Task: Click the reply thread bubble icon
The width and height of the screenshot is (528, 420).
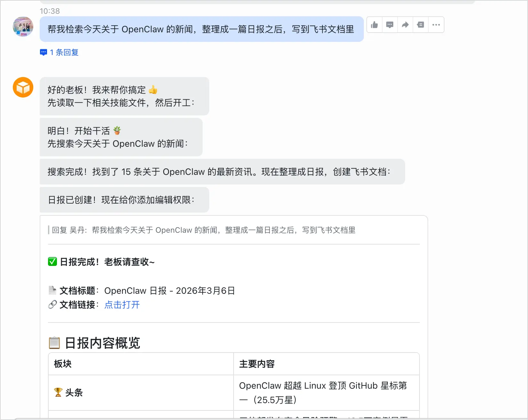Action: [44, 52]
